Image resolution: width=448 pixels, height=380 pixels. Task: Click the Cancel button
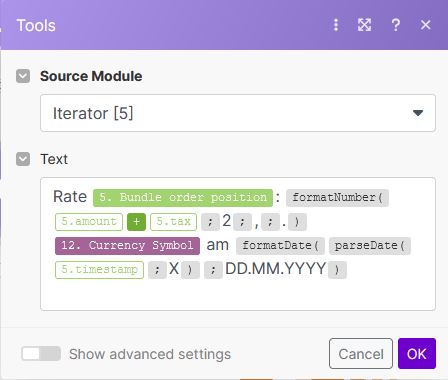tap(361, 354)
